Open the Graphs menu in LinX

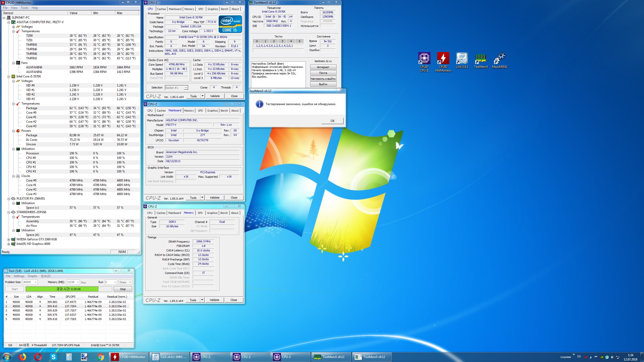(32, 276)
